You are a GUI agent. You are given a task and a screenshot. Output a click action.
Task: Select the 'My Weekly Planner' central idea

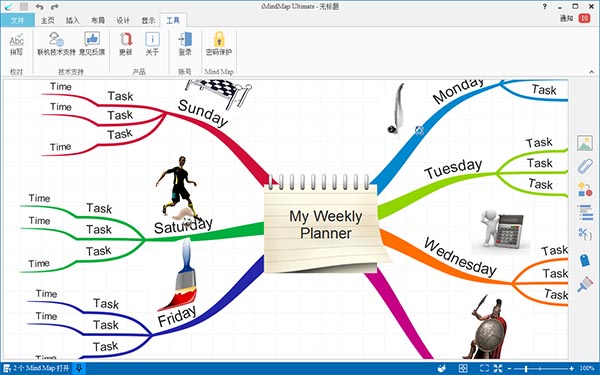325,225
